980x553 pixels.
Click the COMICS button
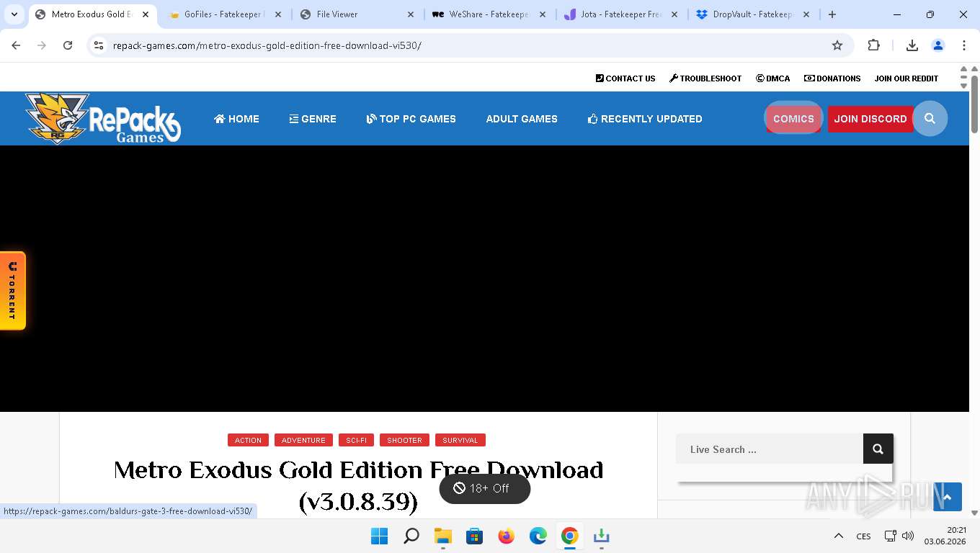(793, 119)
